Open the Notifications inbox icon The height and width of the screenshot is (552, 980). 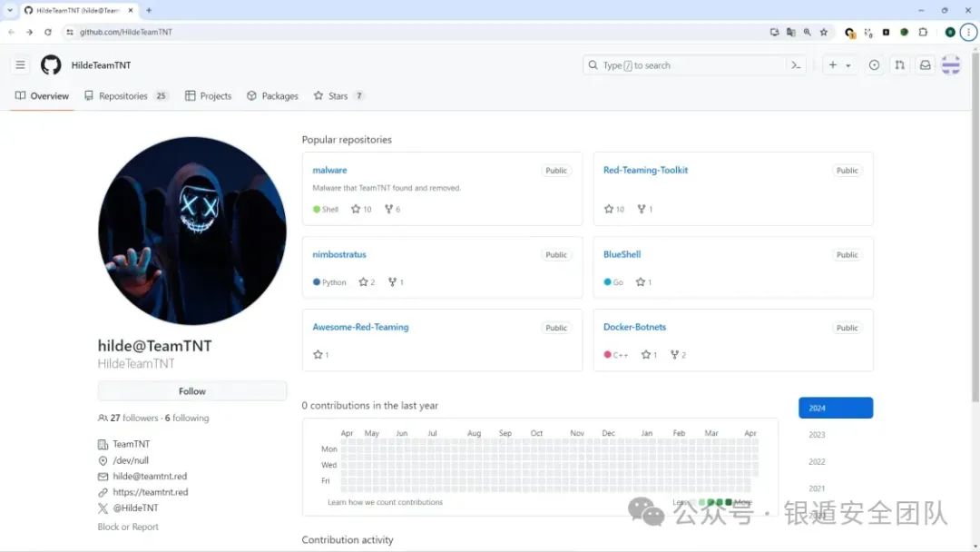(925, 65)
